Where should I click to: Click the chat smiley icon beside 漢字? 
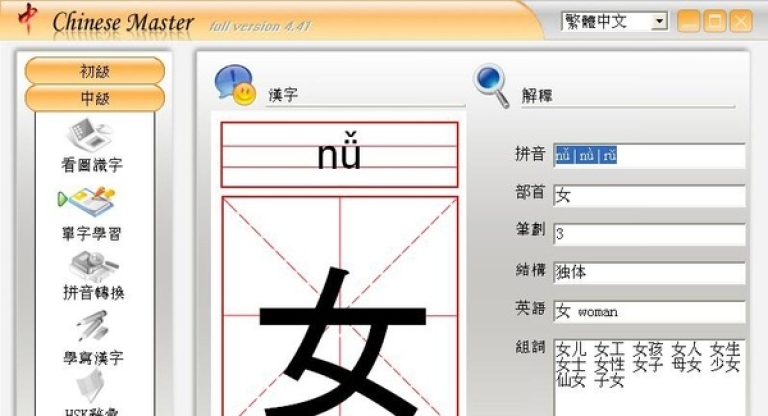235,85
